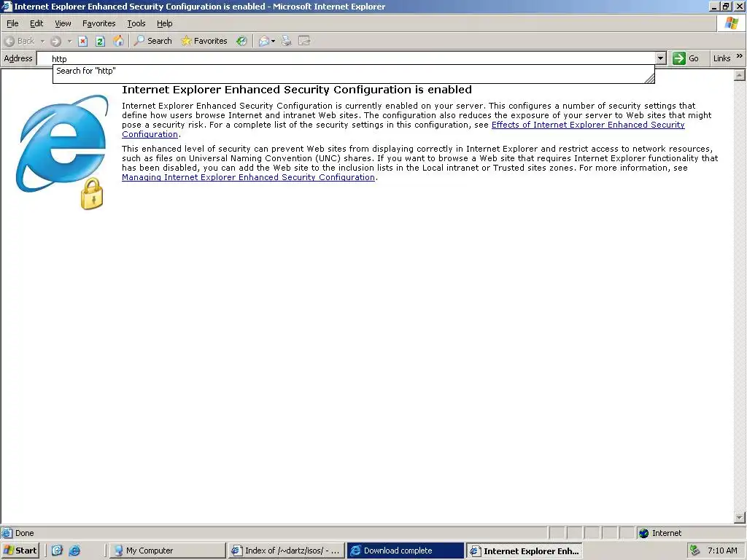Click the Edit page toolbar icon
The image size is (747, 560).
click(304, 41)
